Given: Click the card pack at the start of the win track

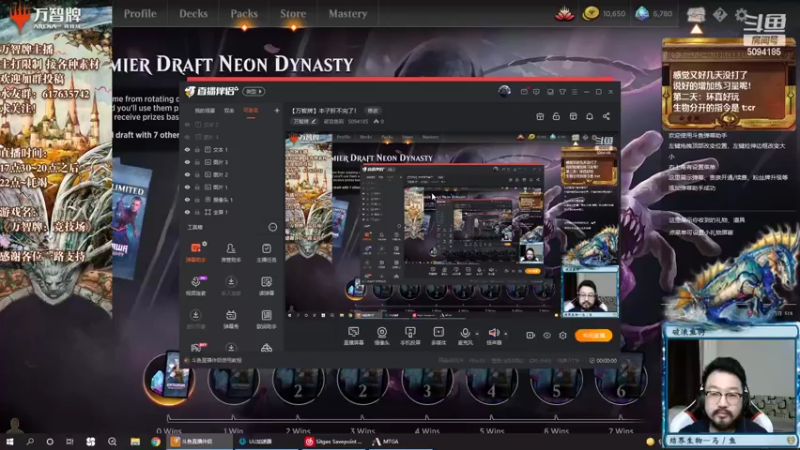Looking at the screenshot, I should click(x=169, y=378).
